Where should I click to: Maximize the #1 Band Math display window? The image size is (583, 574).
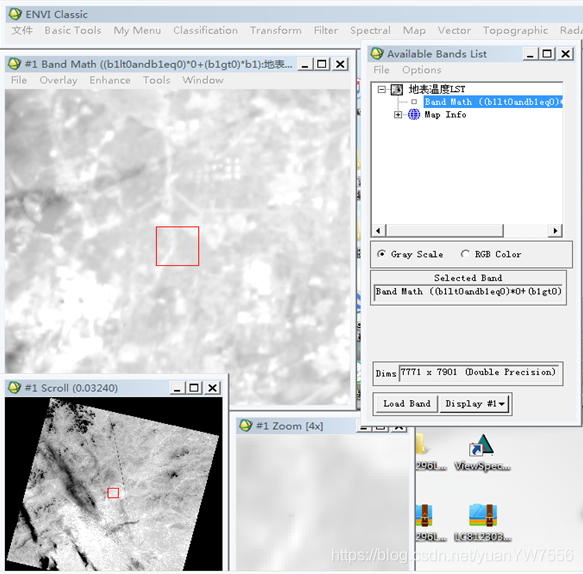pyautogui.click(x=322, y=64)
